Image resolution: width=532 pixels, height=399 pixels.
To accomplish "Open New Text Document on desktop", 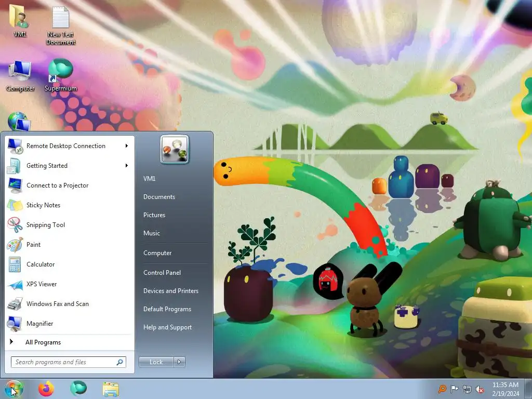I will pyautogui.click(x=61, y=24).
